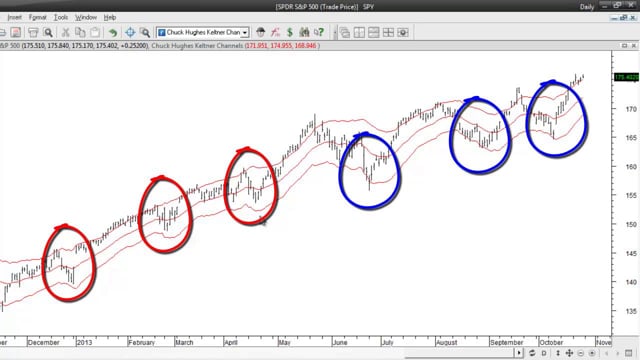Click the Paste clipboard icon
Image resolution: width=640 pixels, height=360 pixels.
tap(95, 32)
